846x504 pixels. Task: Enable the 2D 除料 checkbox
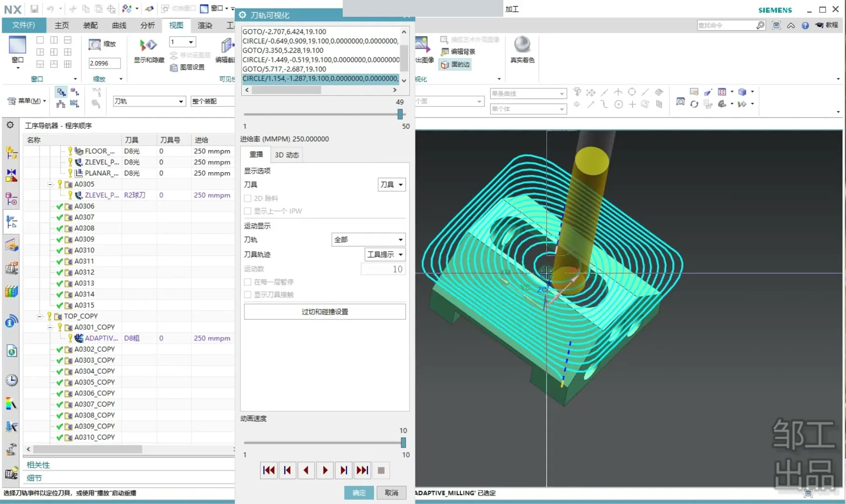point(248,198)
